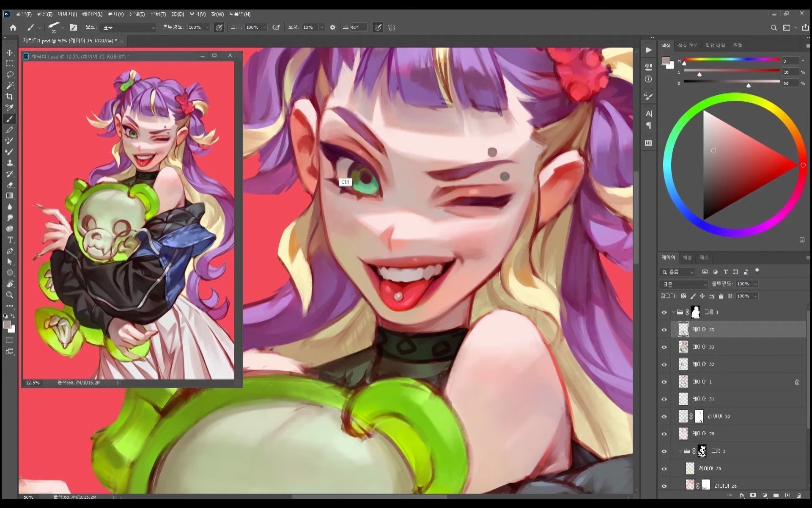Click the layer 35 thumbnail

pyautogui.click(x=683, y=329)
